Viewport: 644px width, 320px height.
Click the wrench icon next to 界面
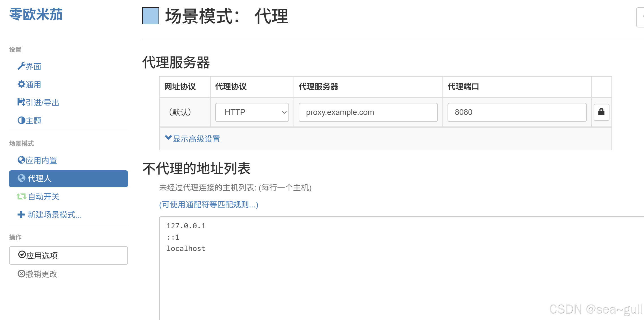(x=21, y=66)
